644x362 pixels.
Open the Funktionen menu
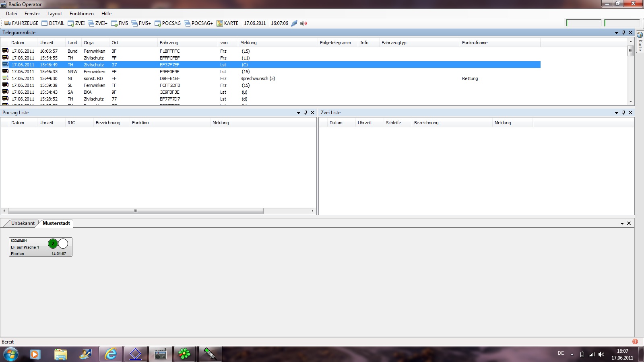[x=81, y=14]
